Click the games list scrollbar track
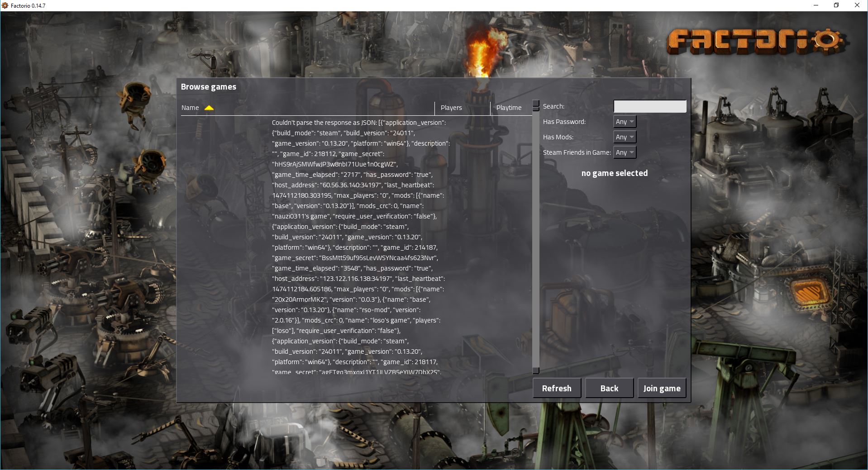The height and width of the screenshot is (470, 868). pyautogui.click(x=536, y=240)
